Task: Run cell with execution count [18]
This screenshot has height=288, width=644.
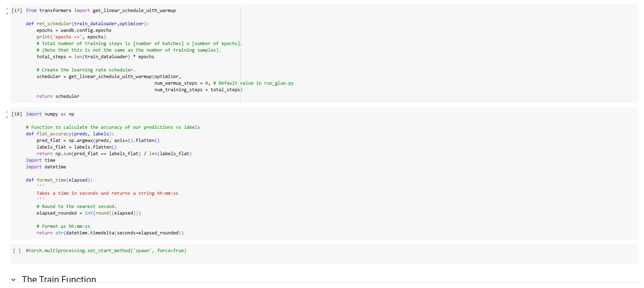Action: click(17, 114)
